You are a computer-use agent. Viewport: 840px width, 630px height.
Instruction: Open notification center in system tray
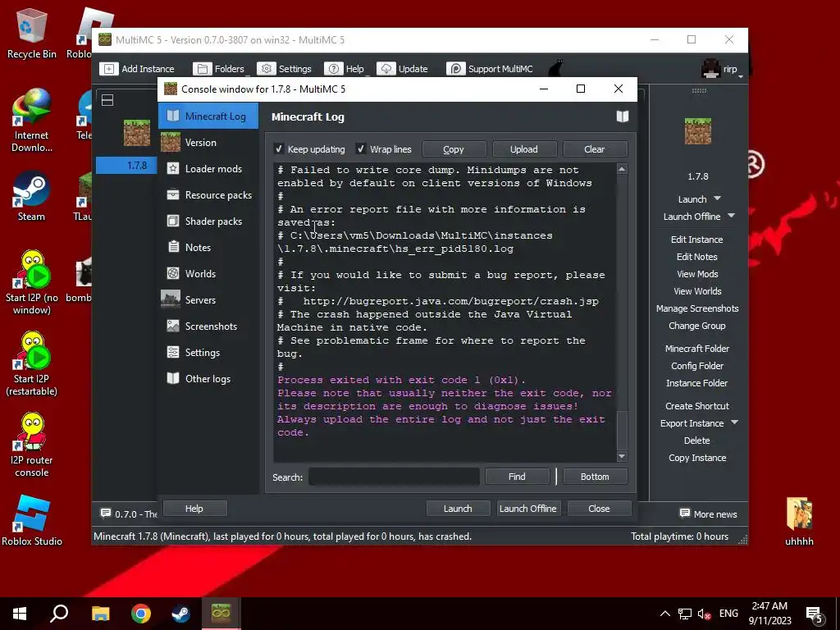(815, 614)
